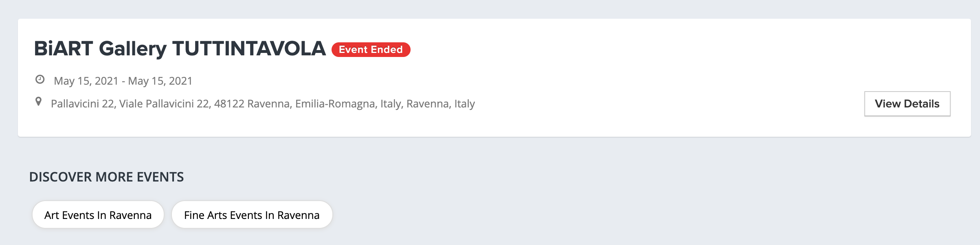
Task: Click the red Event Ended badge
Action: click(x=371, y=50)
